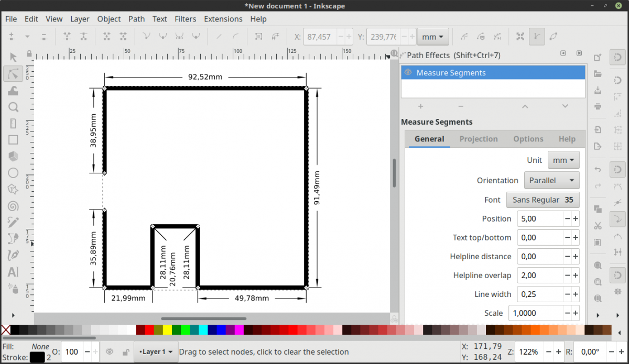Add a new path effect with the plus button
Screen dimensions: 629x364
[420, 106]
